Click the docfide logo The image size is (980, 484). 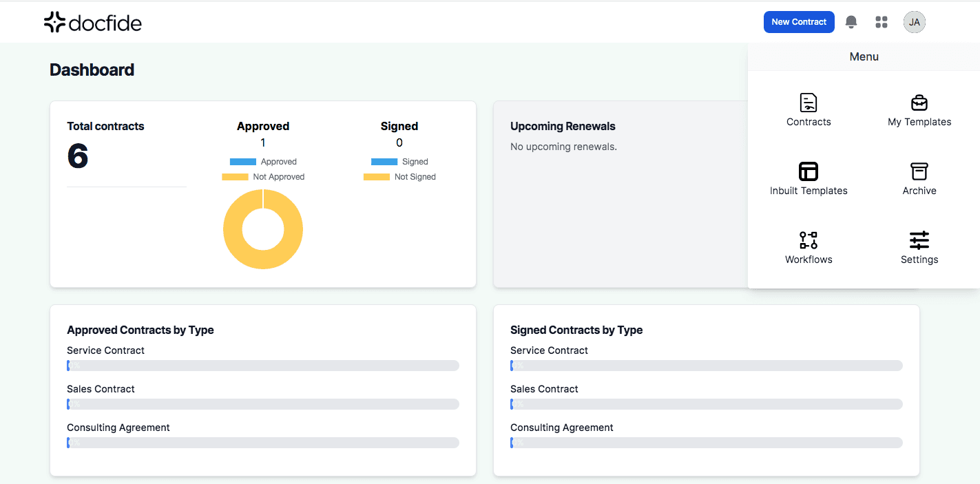(93, 21)
